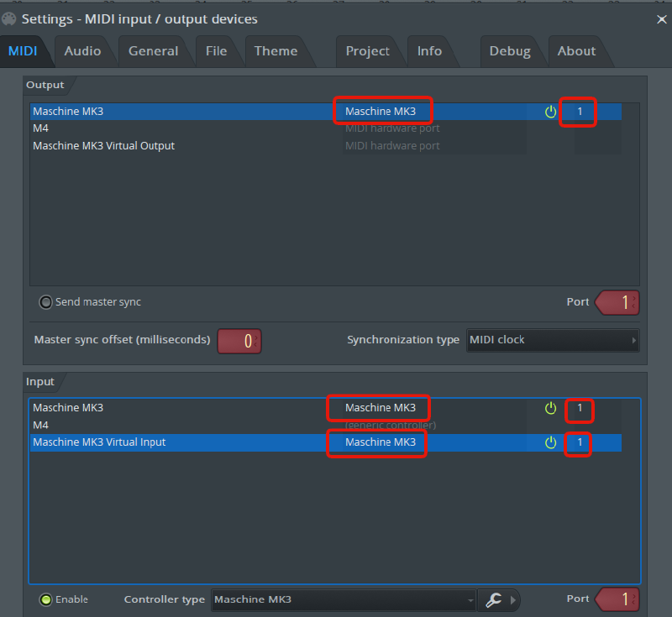Click port value 1 of Maschine MK3 input
Viewport: 672px width, 617px height.
580,408
